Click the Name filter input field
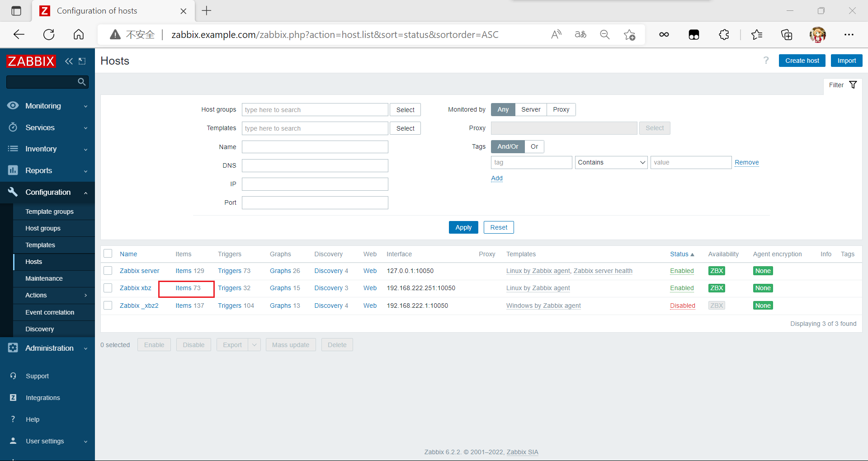 coord(315,147)
